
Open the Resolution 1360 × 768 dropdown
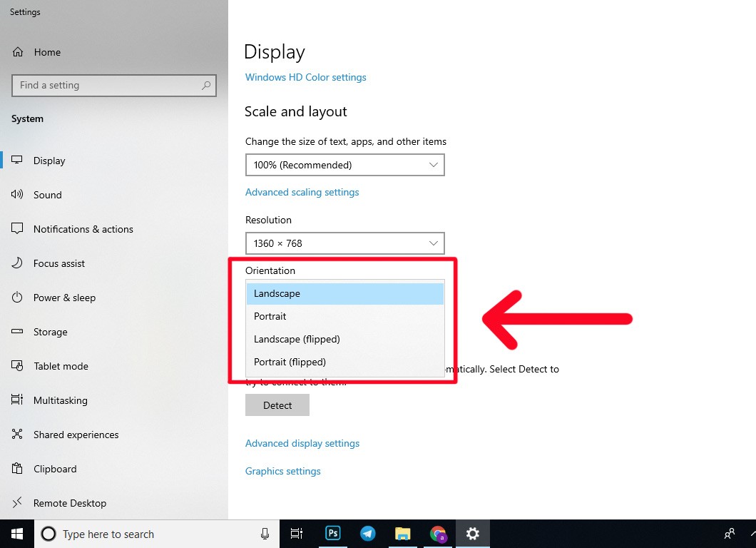point(344,243)
